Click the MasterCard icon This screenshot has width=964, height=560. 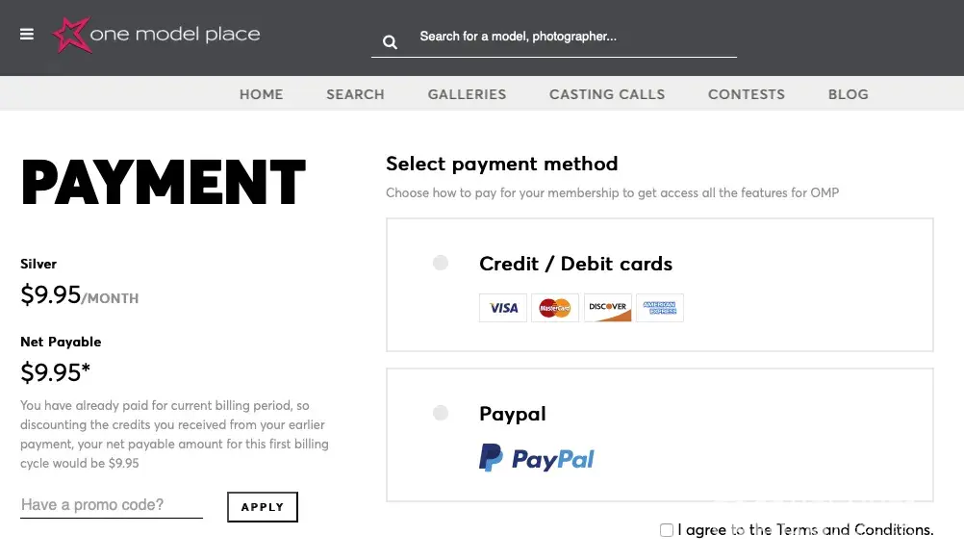pyautogui.click(x=555, y=308)
